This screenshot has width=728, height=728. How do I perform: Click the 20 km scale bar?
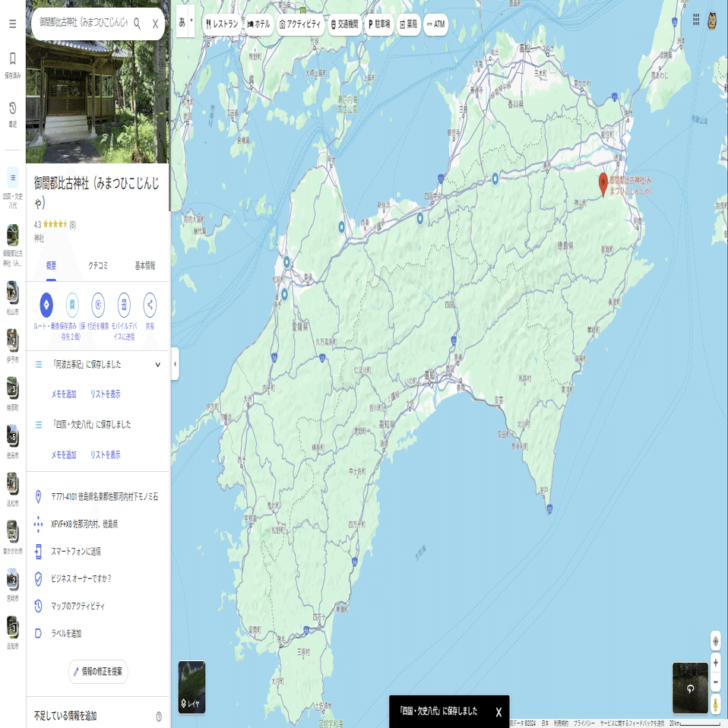(698, 723)
